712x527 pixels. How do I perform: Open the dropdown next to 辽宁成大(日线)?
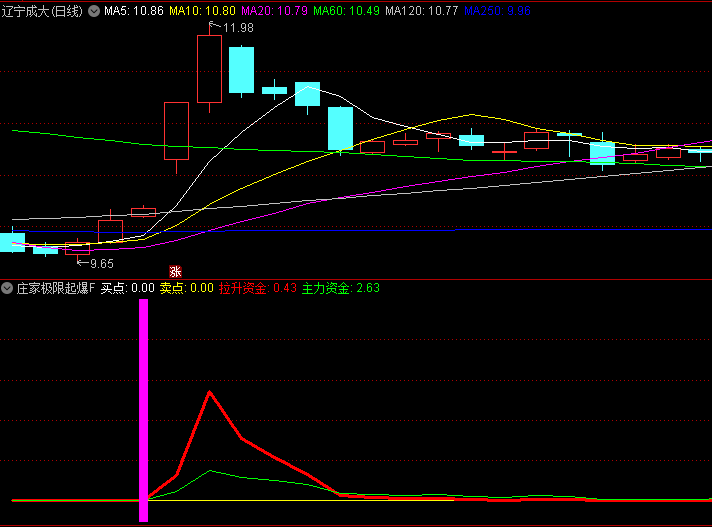(94, 11)
